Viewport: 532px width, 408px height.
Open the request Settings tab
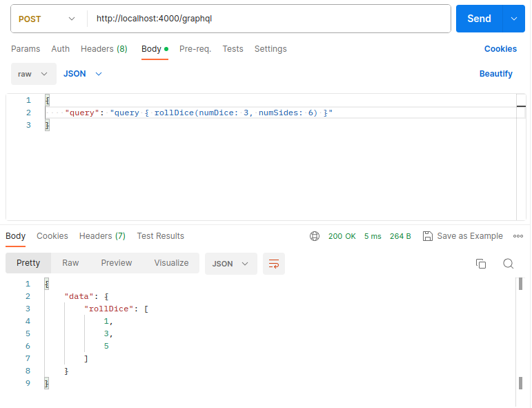[x=270, y=49]
